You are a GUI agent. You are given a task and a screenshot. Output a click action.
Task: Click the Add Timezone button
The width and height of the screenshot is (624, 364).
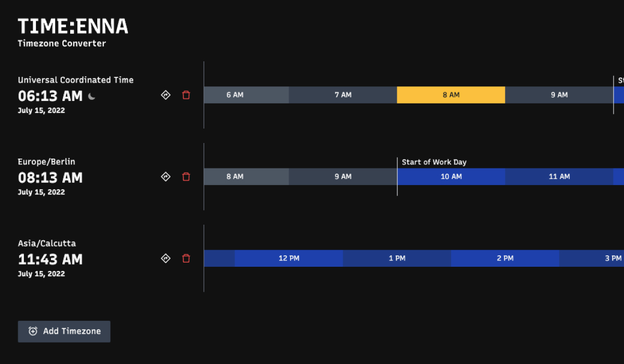tap(64, 331)
